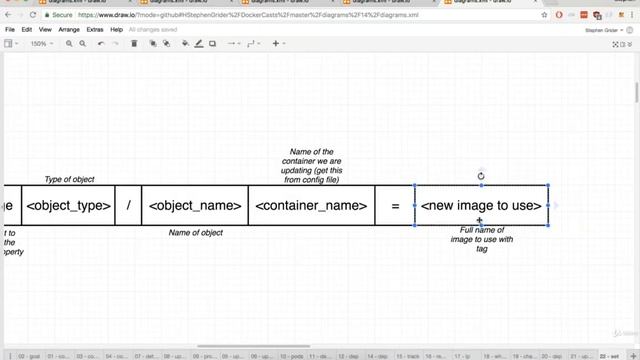This screenshot has width=640, height=360.
Task: Switch to the '15 - track' page tab
Action: (408, 356)
